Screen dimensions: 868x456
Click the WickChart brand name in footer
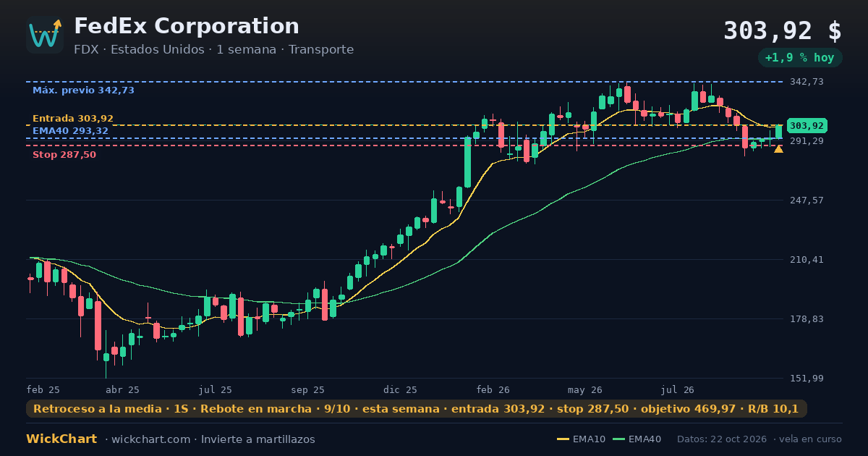click(x=61, y=439)
